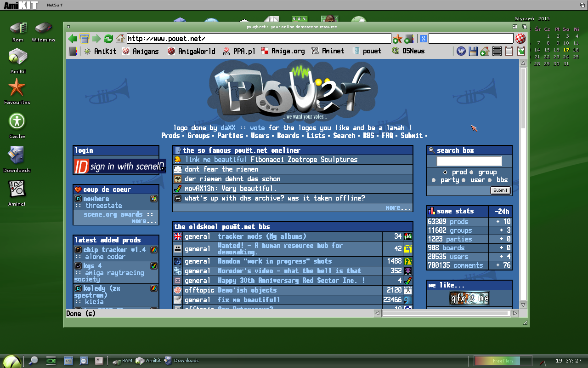Open the history icon beside the back arrow

85,39
